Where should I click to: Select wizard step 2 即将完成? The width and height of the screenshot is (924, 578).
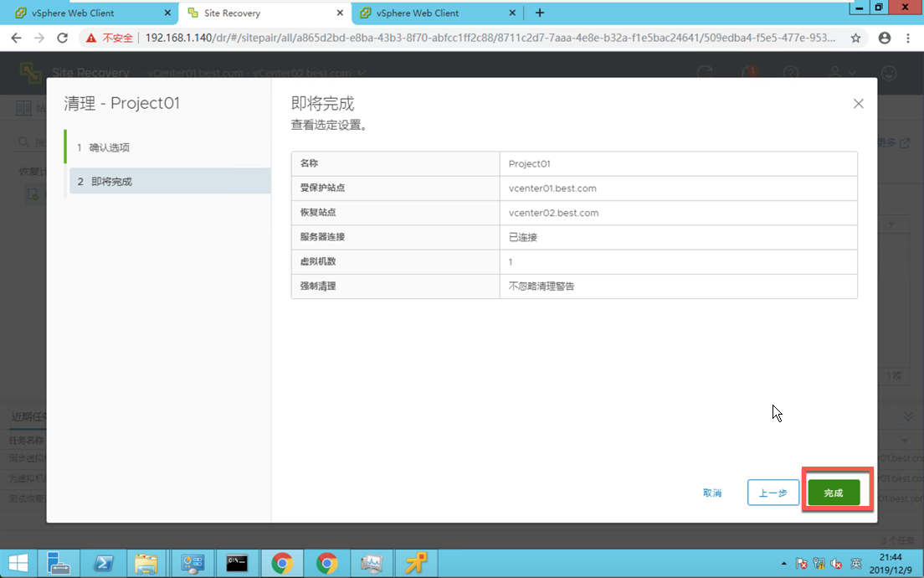[x=170, y=181]
